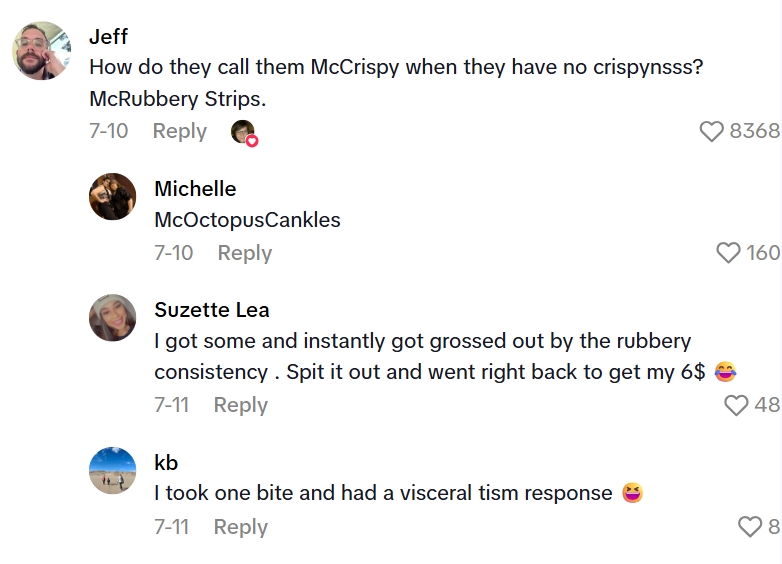
Task: Open Jeff's username link
Action: coord(108,37)
